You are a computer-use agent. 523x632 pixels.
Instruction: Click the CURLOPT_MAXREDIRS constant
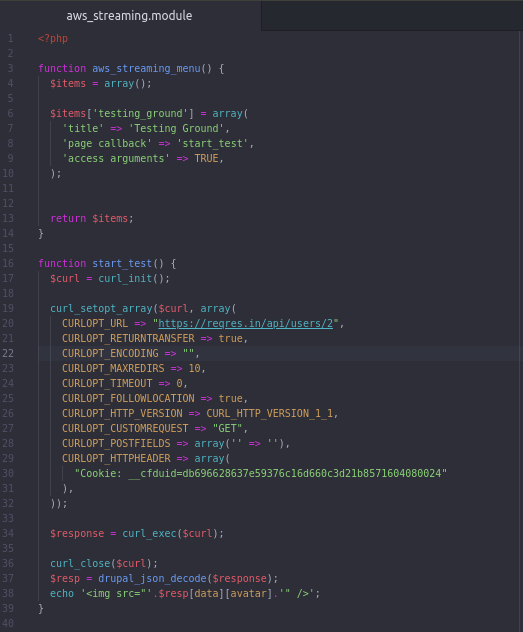(x=113, y=368)
